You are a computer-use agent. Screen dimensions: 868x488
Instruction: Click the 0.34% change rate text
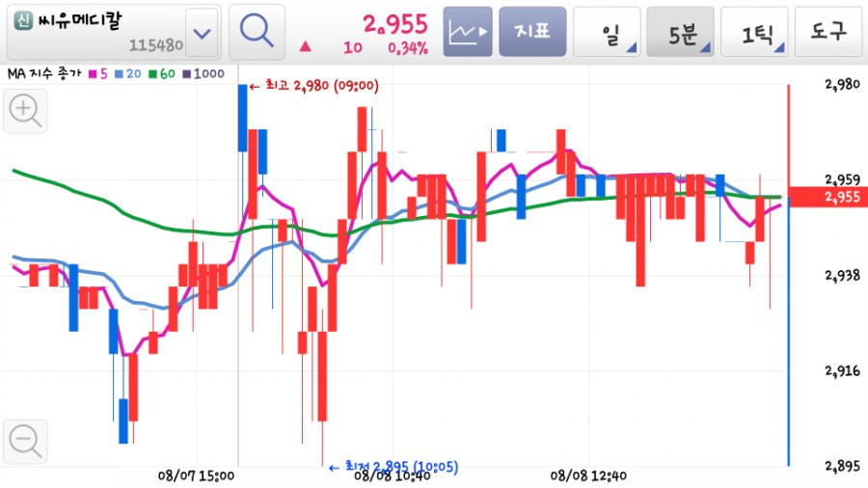point(408,48)
